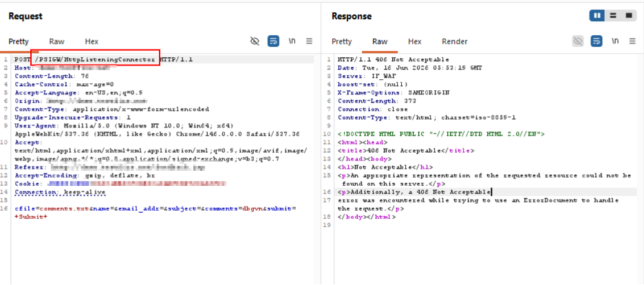Switch to Response Hex tab

415,41
